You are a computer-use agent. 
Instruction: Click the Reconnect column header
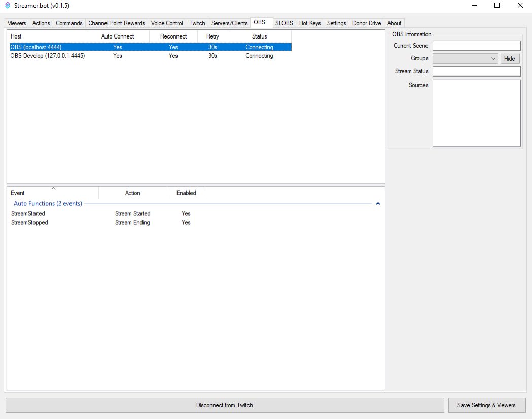(173, 36)
